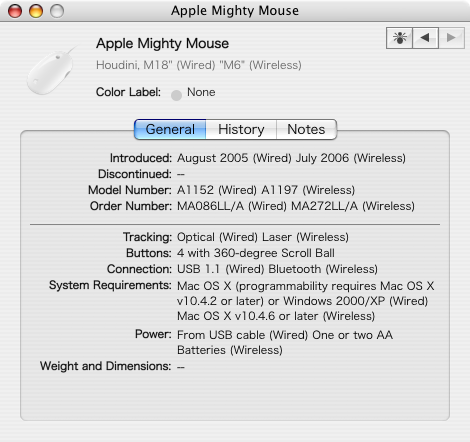
Task: Click the Introduced date value
Action: (291, 158)
